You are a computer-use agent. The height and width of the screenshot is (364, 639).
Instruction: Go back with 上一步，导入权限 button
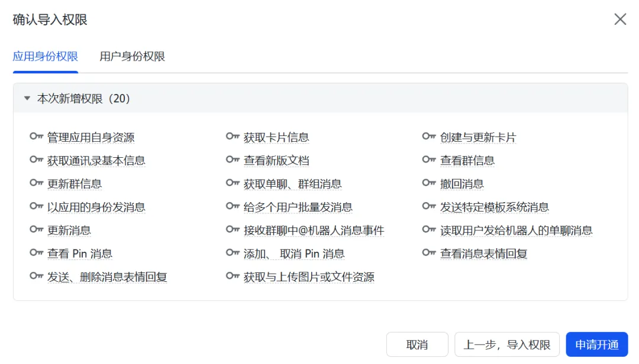[507, 344]
